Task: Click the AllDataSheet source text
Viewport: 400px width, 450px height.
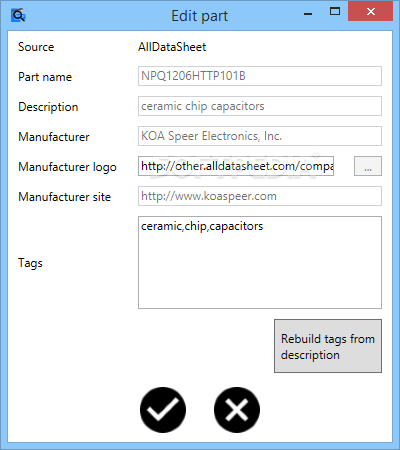Action: pyautogui.click(x=172, y=47)
